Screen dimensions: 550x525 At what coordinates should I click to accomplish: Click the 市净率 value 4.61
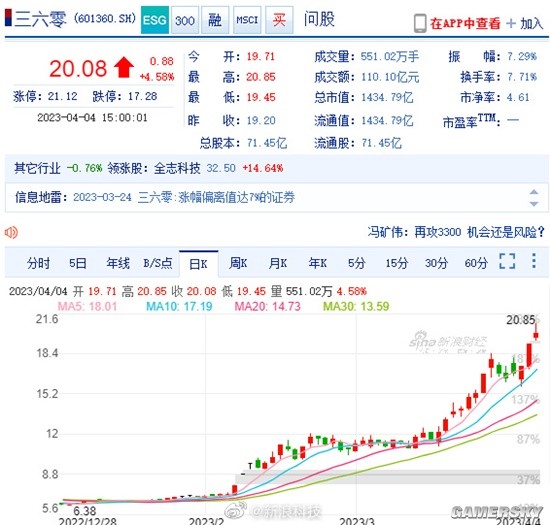(518, 97)
